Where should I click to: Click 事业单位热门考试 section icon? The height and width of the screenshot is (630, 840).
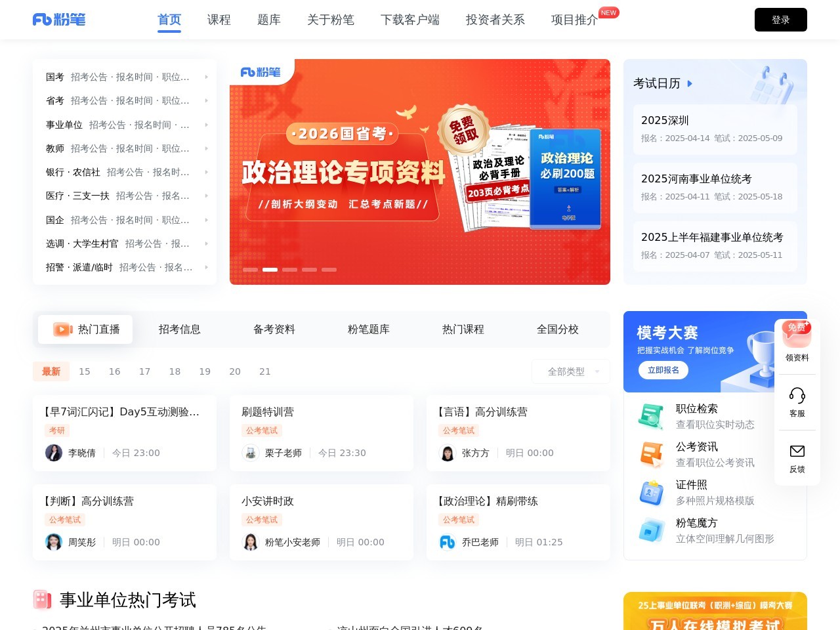click(42, 599)
